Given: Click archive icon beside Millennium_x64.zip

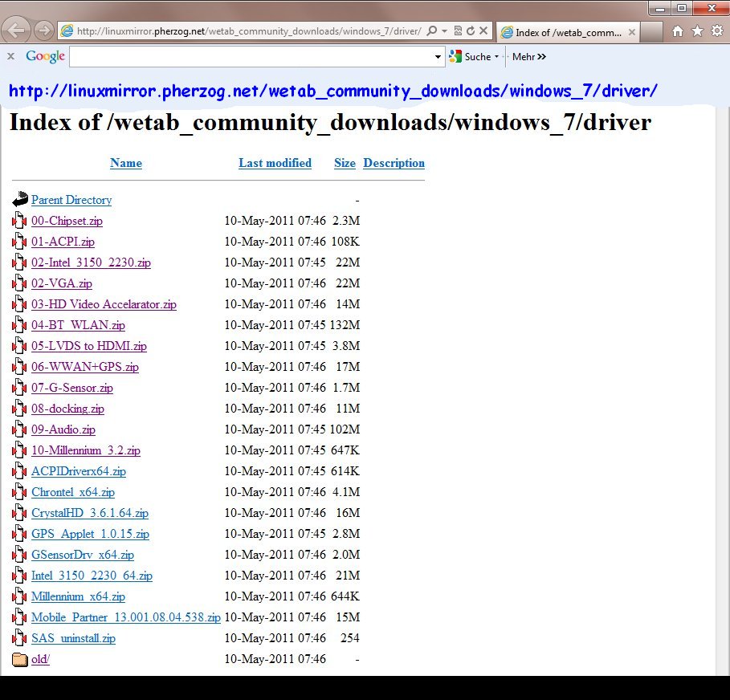Looking at the screenshot, I should pyautogui.click(x=19, y=596).
